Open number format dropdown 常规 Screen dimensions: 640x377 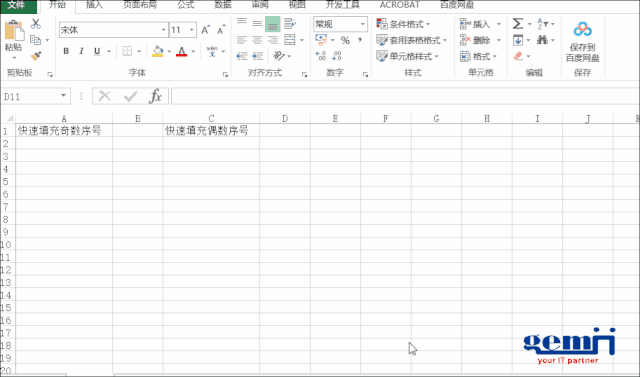362,24
